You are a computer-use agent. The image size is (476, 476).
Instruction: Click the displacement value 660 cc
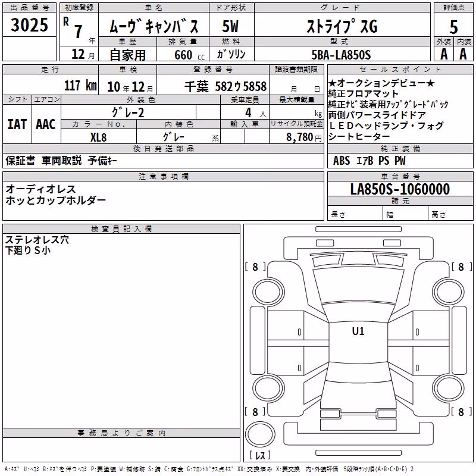point(189,55)
